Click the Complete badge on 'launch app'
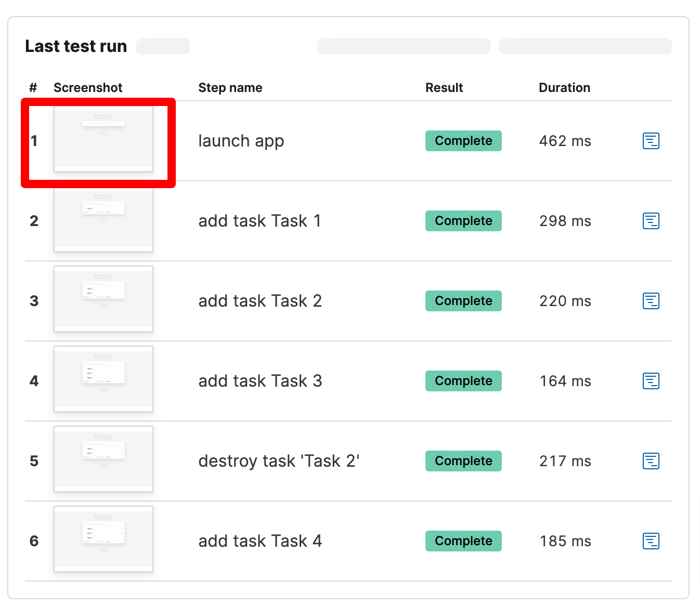This screenshot has width=700, height=606. coord(463,140)
